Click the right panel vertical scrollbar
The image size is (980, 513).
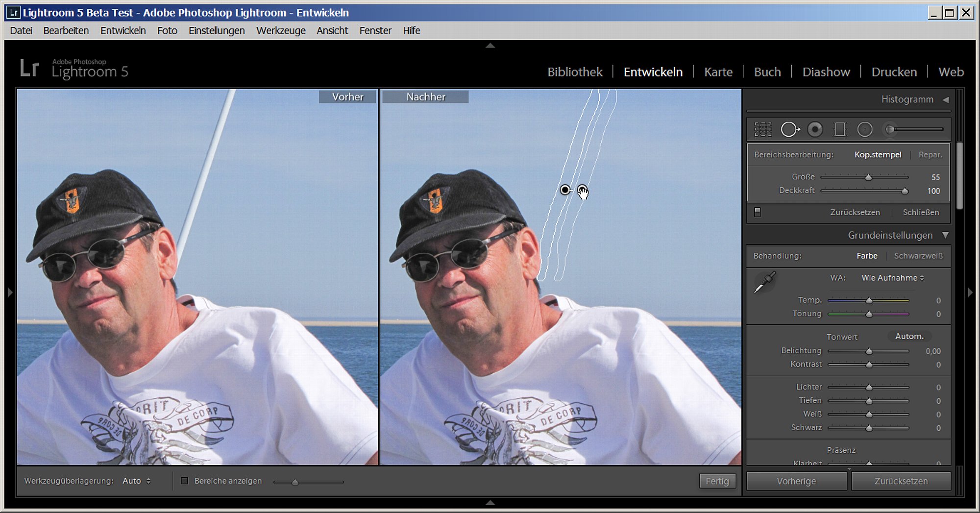click(959, 175)
